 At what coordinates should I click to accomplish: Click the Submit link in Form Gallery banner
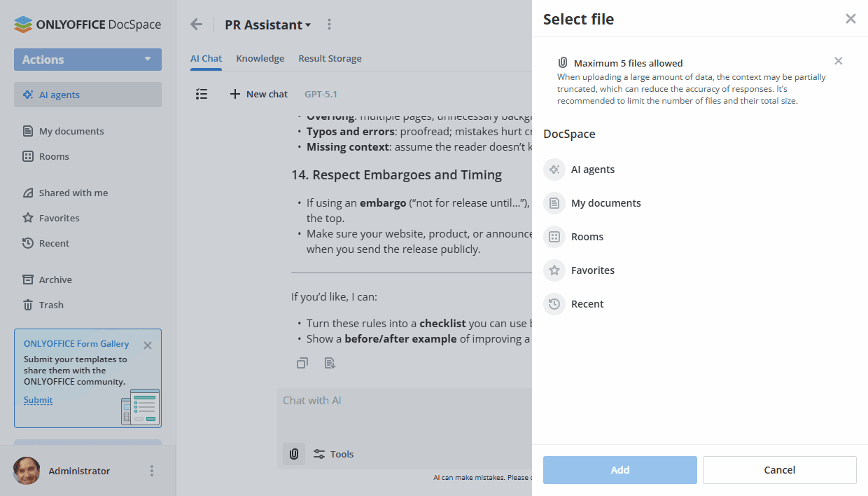[37, 400]
